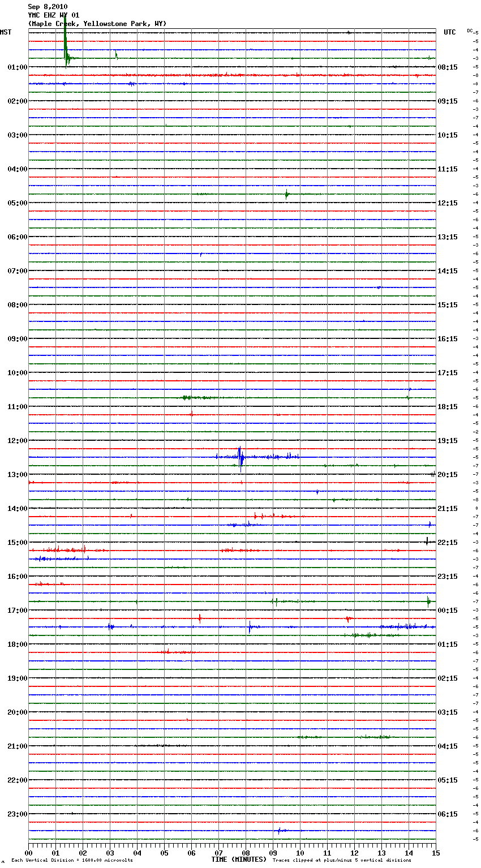Viewport: 481px width, 868px height.
Task: Click the UTC time label '17:15'
Action: pyautogui.click(x=448, y=373)
